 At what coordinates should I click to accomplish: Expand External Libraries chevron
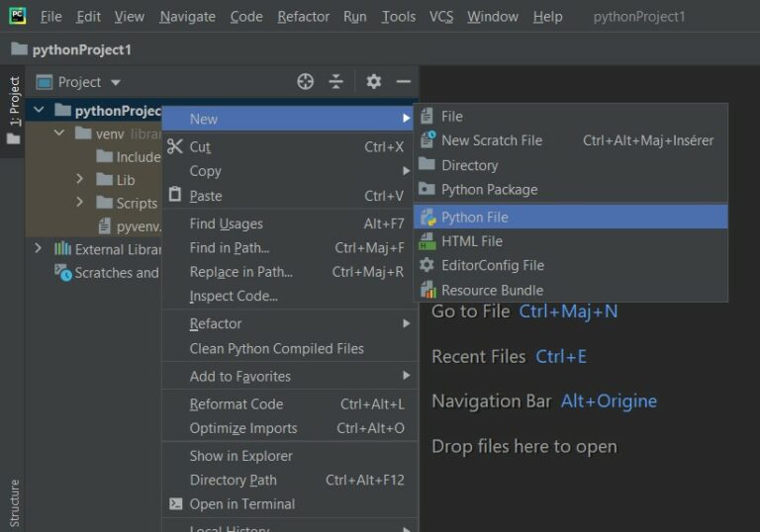click(38, 248)
